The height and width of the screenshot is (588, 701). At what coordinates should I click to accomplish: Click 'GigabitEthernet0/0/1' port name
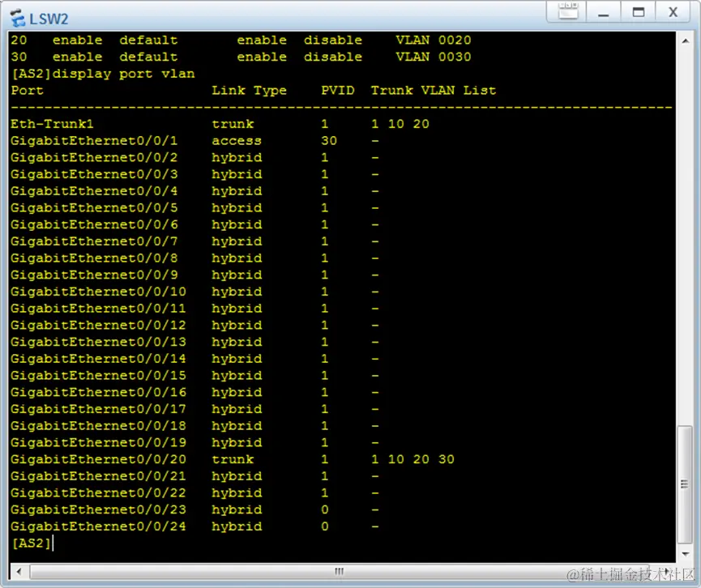pos(94,141)
